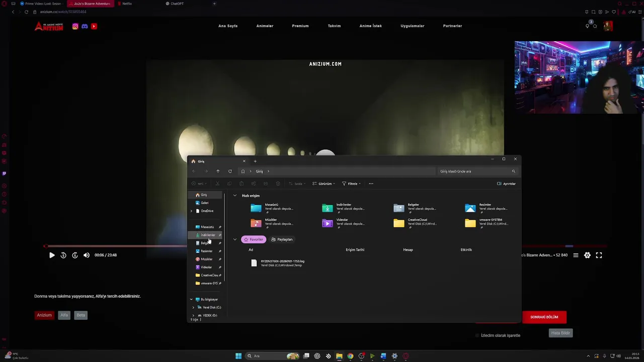Rewind the video ten seconds
This screenshot has height=362, width=644.
click(x=63, y=255)
